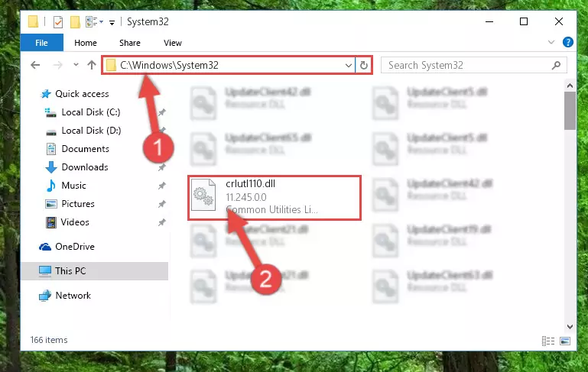Viewport: 588px width, 372px height.
Task: Open the Customize Quick Access Toolbar arrow
Action: (x=112, y=23)
